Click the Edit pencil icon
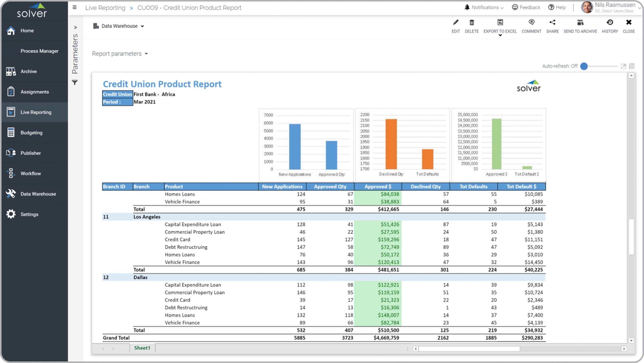Screen dimensions: 644x363 [x=455, y=23]
